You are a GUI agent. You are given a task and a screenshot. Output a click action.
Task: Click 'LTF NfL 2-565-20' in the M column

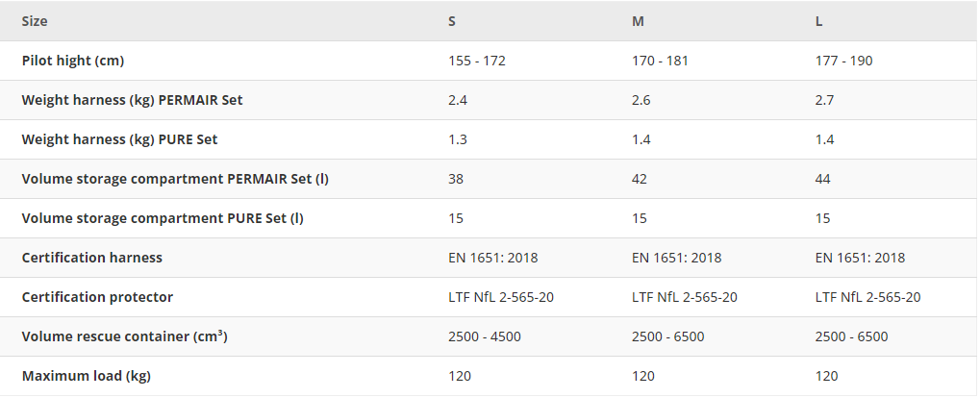point(685,297)
